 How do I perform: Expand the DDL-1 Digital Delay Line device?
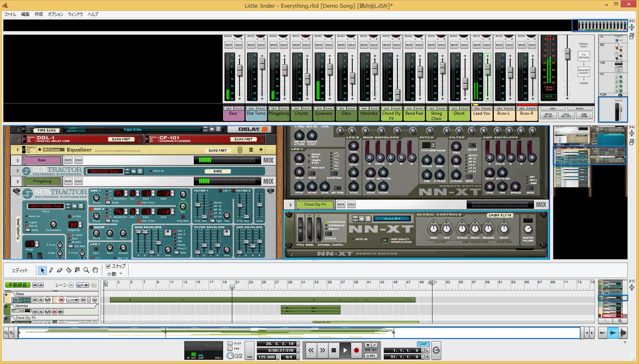point(18,139)
